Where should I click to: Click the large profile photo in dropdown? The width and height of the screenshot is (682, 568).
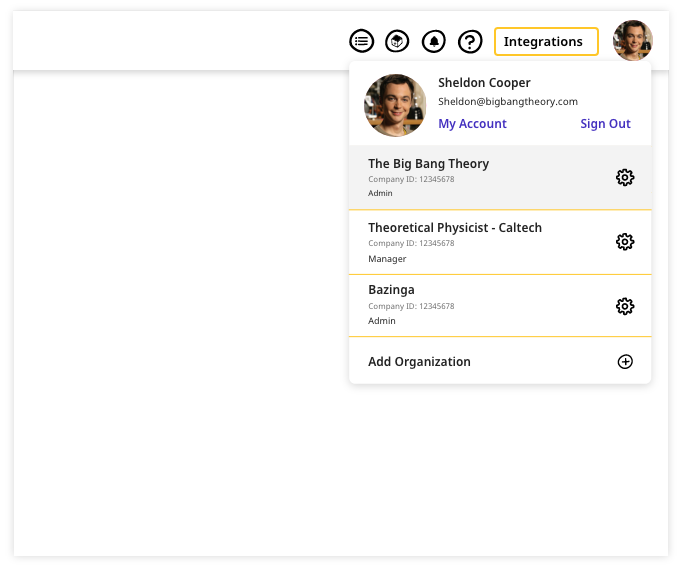click(x=395, y=105)
